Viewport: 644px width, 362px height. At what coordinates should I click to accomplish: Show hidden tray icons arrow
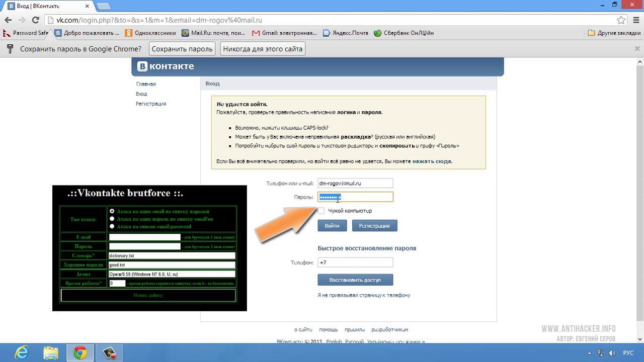(591, 353)
